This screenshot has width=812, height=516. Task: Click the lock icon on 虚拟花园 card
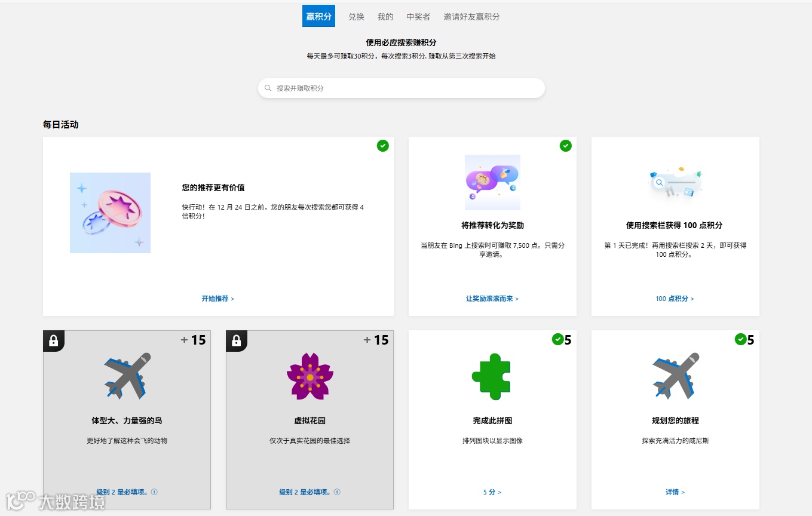tap(237, 340)
